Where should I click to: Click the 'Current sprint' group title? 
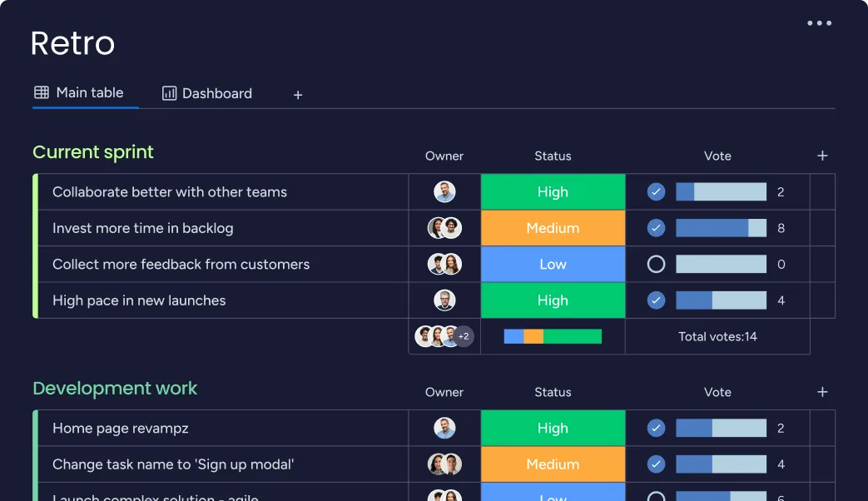pos(92,152)
